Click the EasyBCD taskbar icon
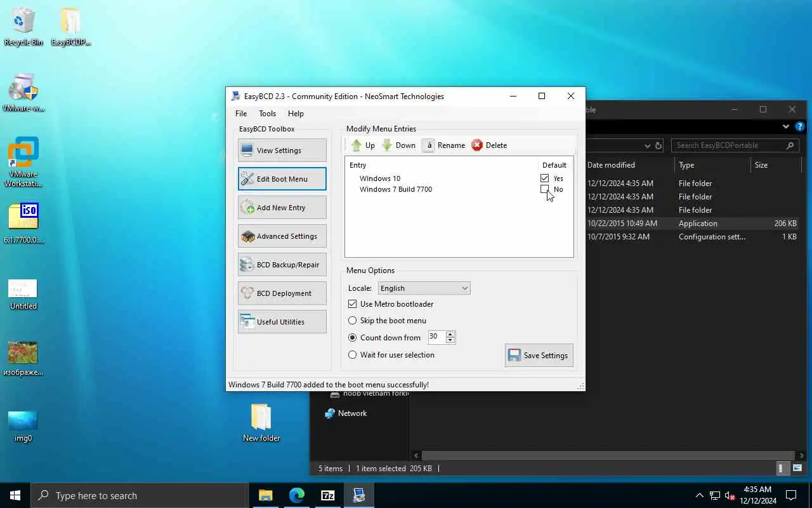The width and height of the screenshot is (812, 508). pos(359,495)
